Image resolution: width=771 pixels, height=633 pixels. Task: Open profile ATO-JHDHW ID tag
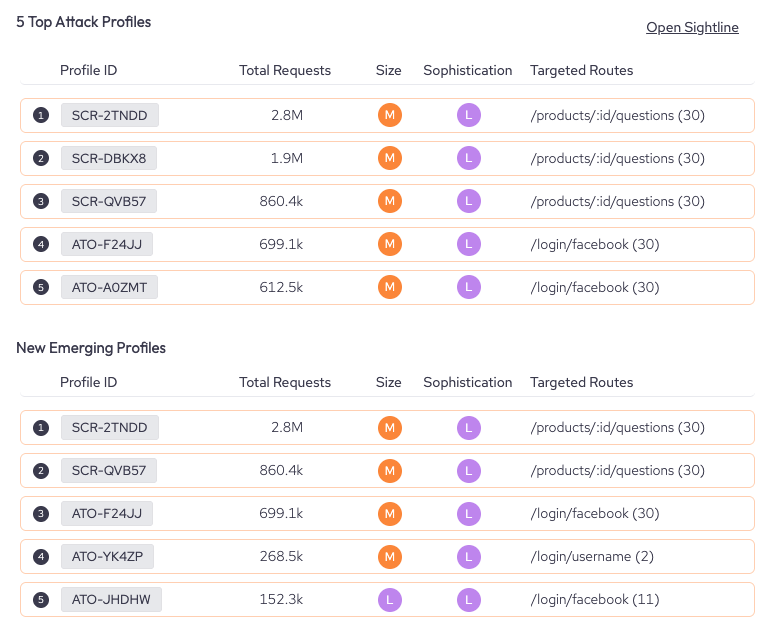pos(111,599)
